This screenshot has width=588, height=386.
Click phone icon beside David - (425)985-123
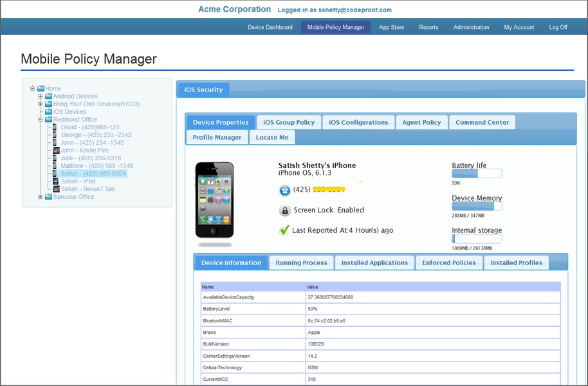55,127
